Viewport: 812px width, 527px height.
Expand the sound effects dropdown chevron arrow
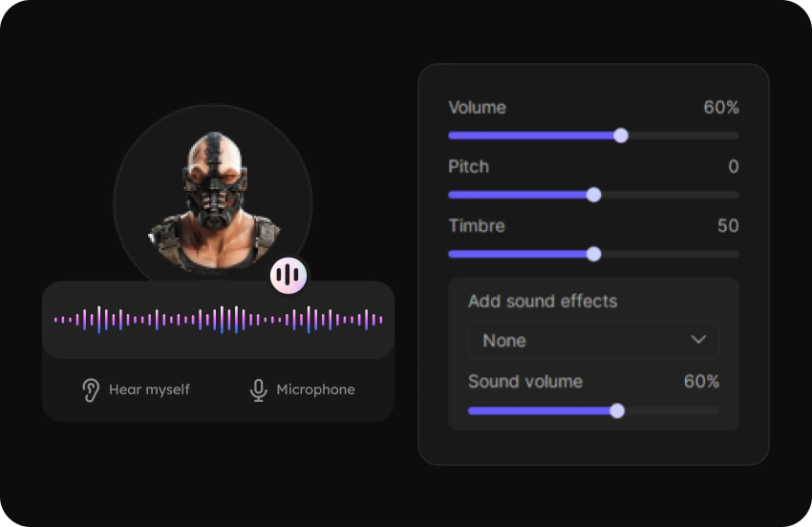pyautogui.click(x=698, y=340)
